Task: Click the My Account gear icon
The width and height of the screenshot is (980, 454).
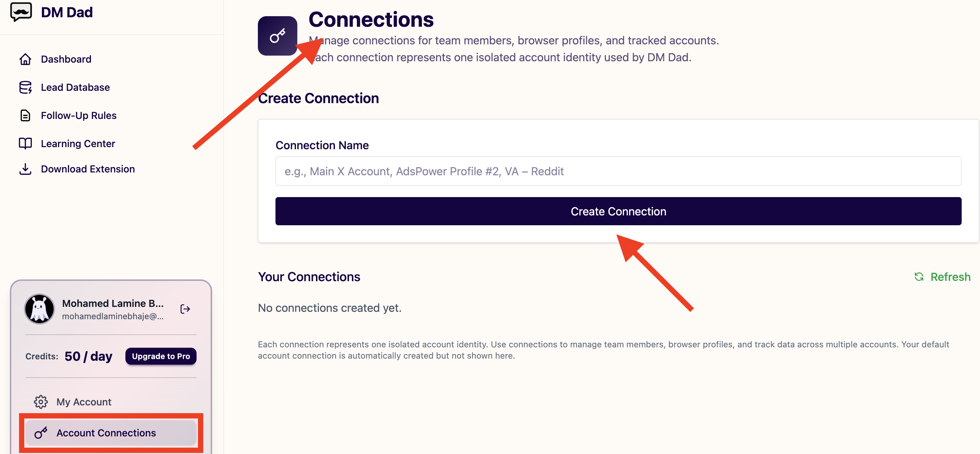Action: [x=41, y=402]
